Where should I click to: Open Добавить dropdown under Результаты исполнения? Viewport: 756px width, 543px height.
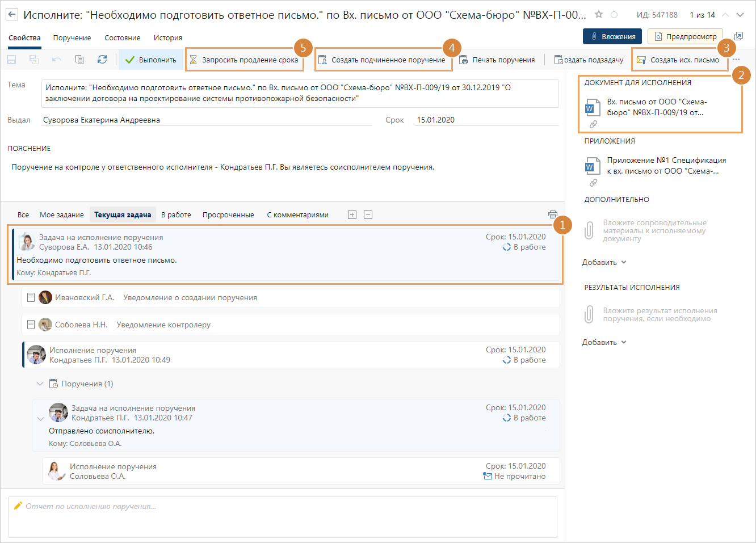tap(604, 342)
